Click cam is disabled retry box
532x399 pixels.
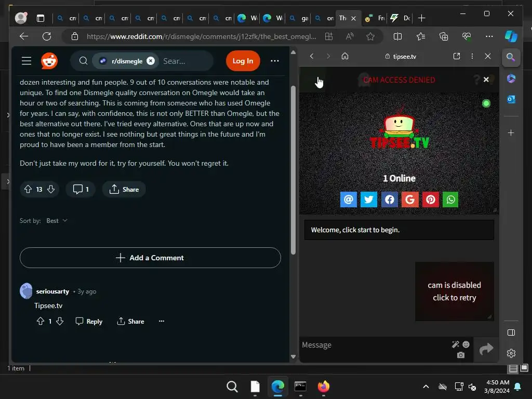click(454, 291)
